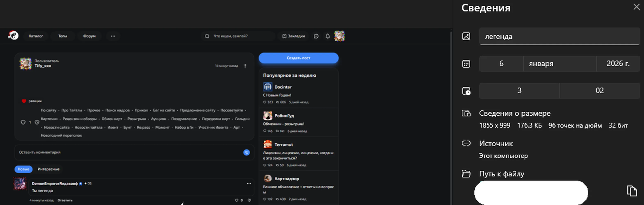Click the 'Создать пост' button
This screenshot has width=644, height=205.
pyautogui.click(x=299, y=58)
